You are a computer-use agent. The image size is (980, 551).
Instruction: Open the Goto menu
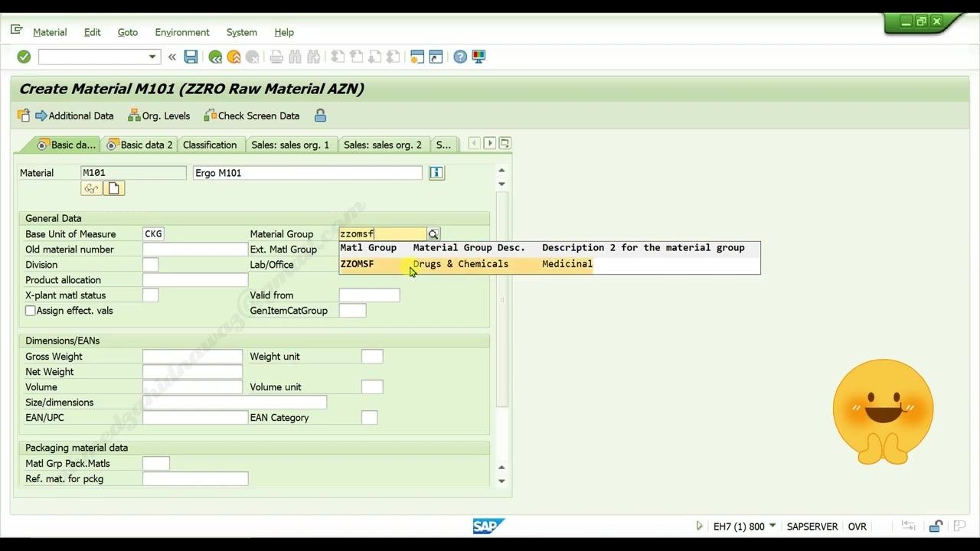point(128,32)
